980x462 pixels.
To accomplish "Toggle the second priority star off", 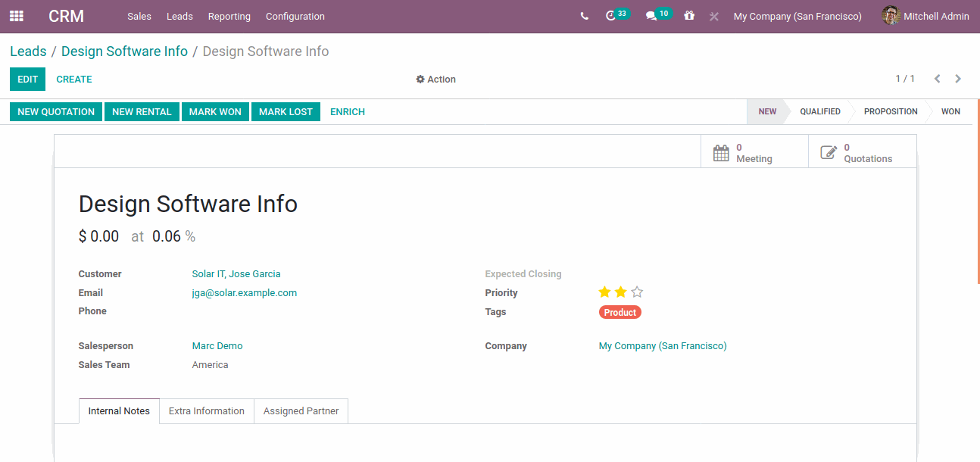I will click(x=620, y=292).
